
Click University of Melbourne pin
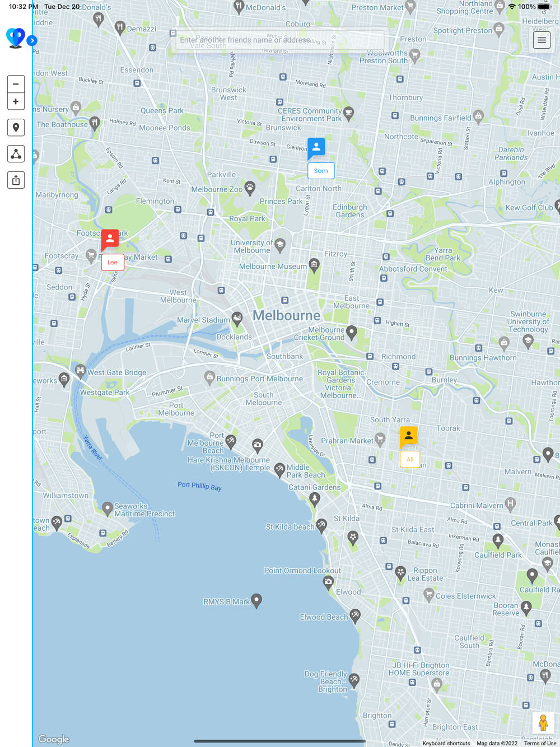pyautogui.click(x=280, y=245)
